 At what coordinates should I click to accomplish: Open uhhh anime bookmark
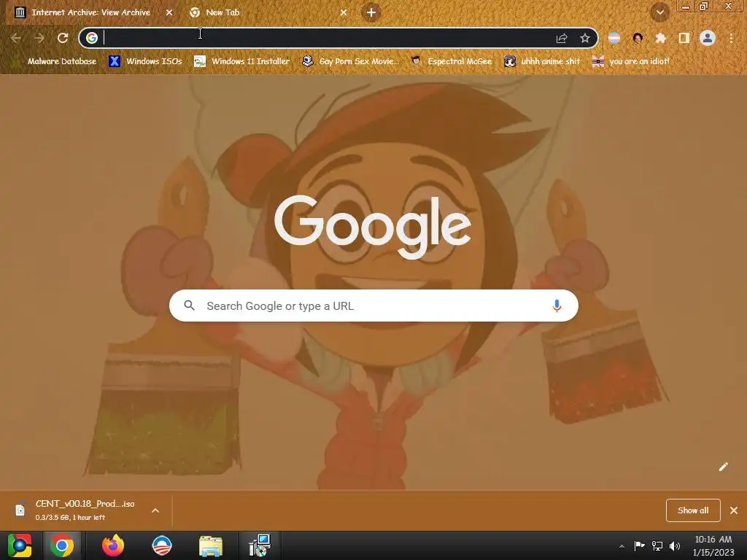point(542,61)
